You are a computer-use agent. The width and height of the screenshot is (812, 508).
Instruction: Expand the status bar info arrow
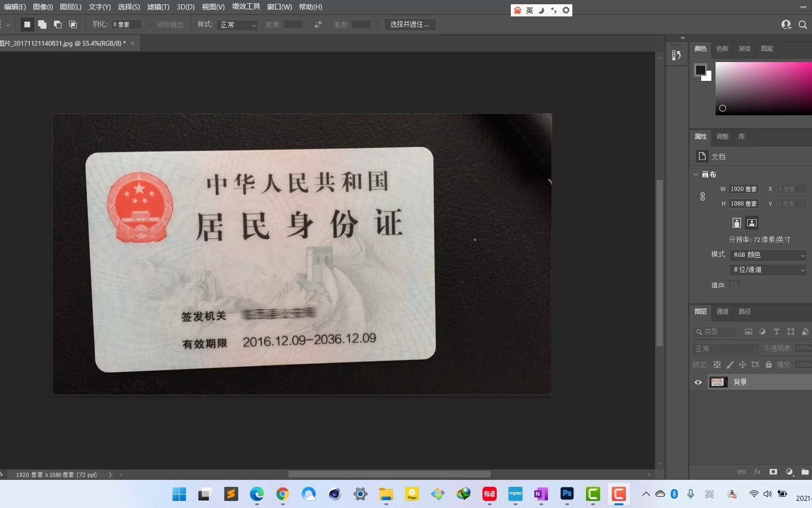pyautogui.click(x=110, y=475)
